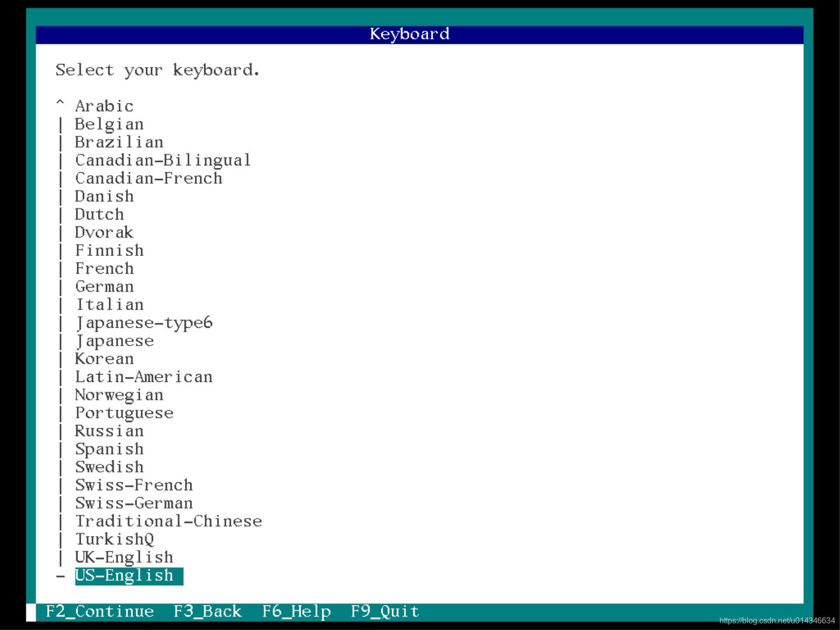The image size is (840, 630).
Task: Quit installer via F9_Quit
Action: 385,612
